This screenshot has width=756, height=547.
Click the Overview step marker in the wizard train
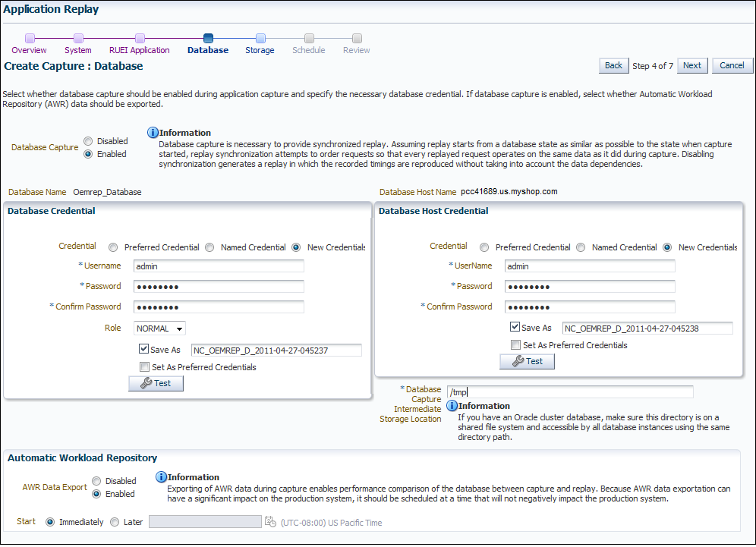pyautogui.click(x=30, y=38)
